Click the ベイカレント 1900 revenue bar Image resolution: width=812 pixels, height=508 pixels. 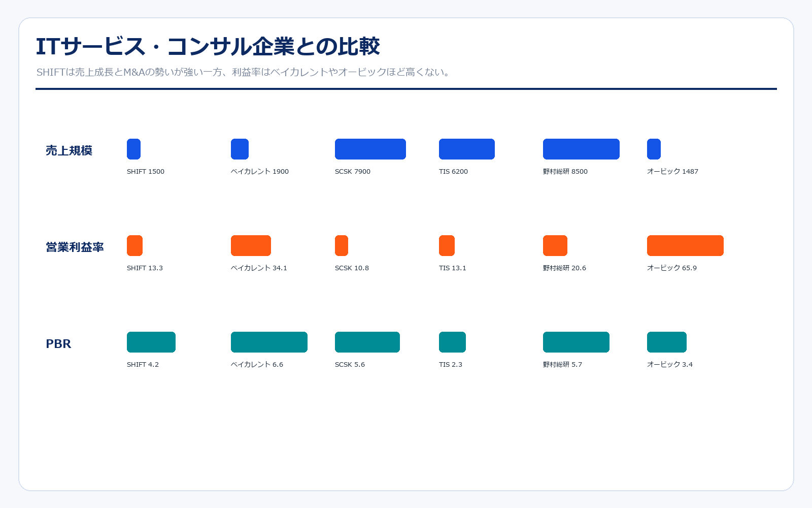click(240, 149)
